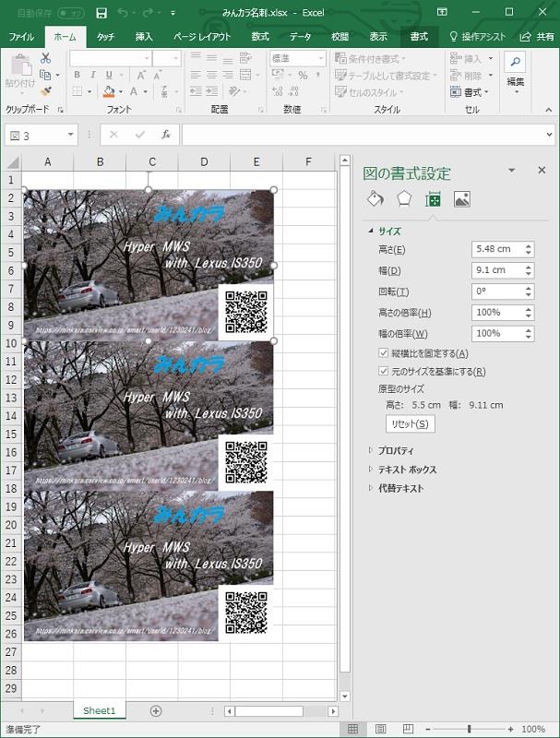Click the Merge cells icon

click(x=245, y=75)
